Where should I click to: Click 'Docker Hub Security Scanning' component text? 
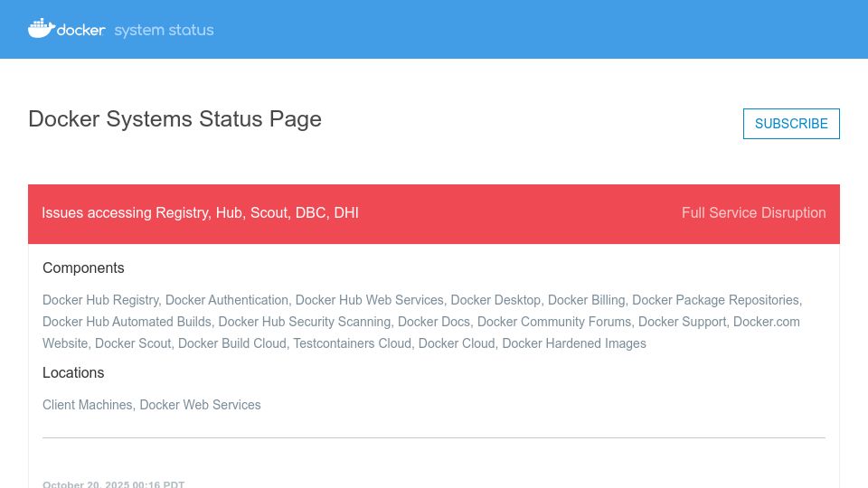[x=305, y=322]
